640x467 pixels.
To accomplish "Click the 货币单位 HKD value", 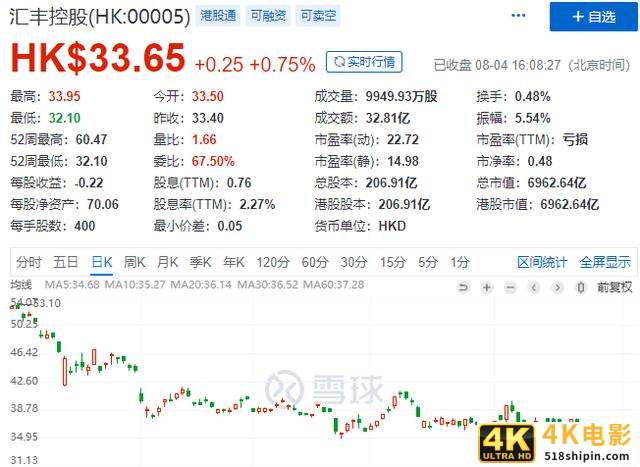I will [x=392, y=226].
